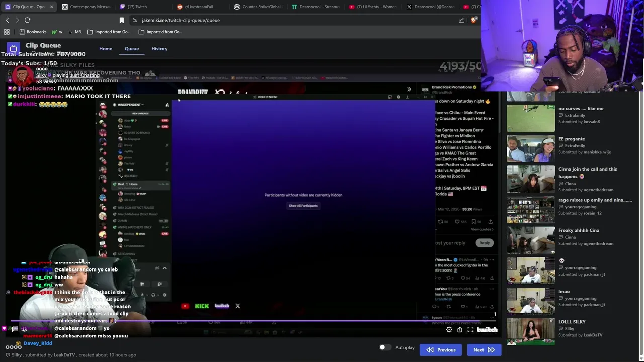Click the 'Silky' streamer name below the player
The width and height of the screenshot is (644, 362).
pos(17,355)
